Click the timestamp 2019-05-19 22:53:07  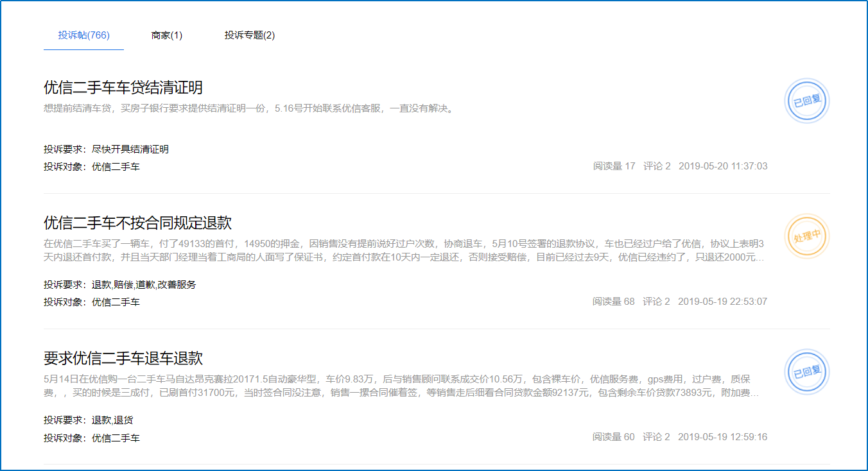(722, 302)
